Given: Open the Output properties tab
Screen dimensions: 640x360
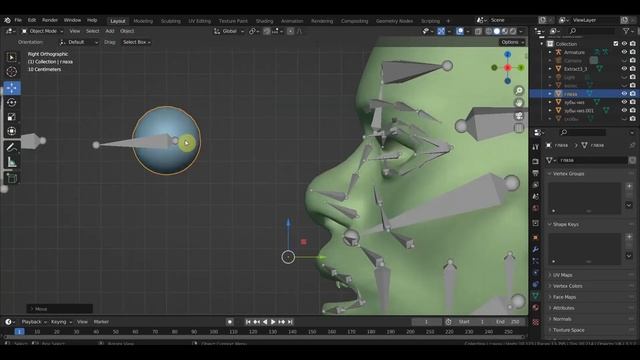Looking at the screenshot, I should pyautogui.click(x=536, y=173).
